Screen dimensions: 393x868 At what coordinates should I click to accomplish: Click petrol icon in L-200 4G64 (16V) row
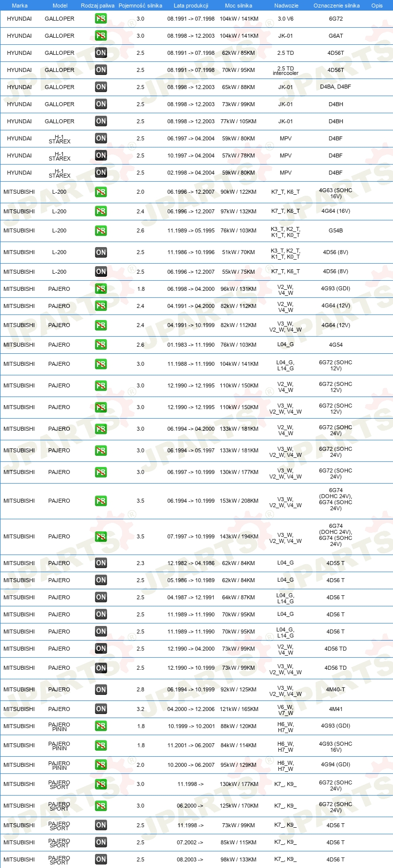click(x=101, y=211)
